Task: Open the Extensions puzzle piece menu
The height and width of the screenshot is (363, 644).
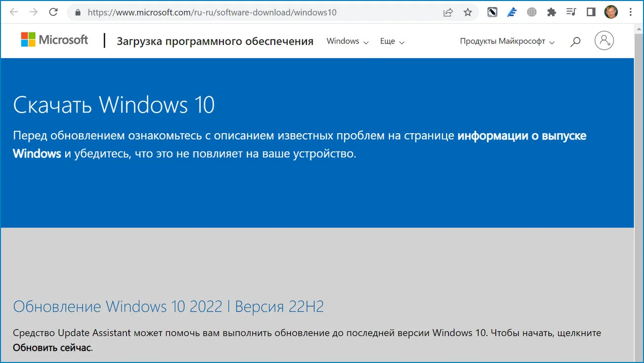Action: [552, 12]
